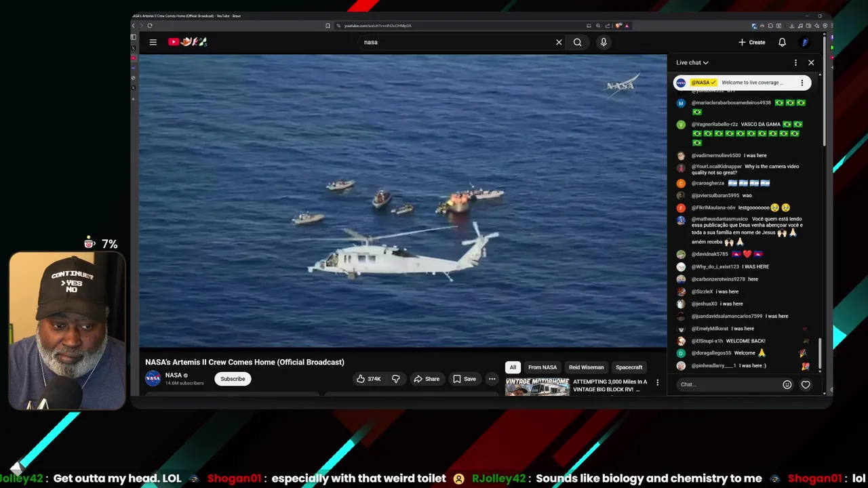Open options for the Vintage RV recommendation
This screenshot has width=868, height=488.
click(x=657, y=382)
